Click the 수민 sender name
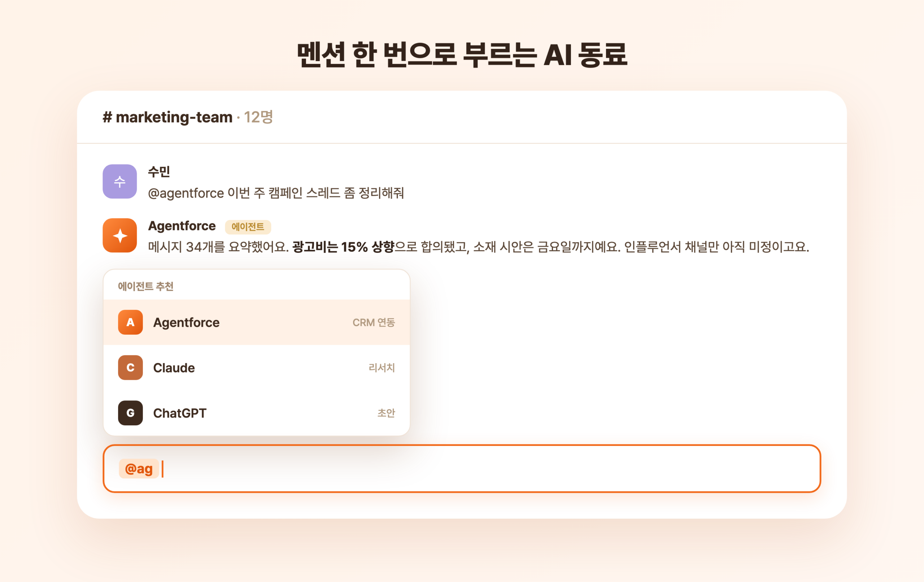Viewport: 924px width, 582px height. 159,171
